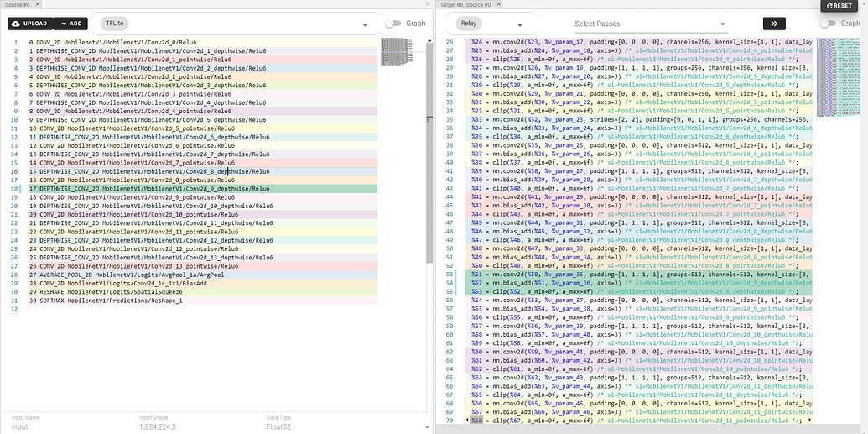Close the left panel with top-right X

429,5
